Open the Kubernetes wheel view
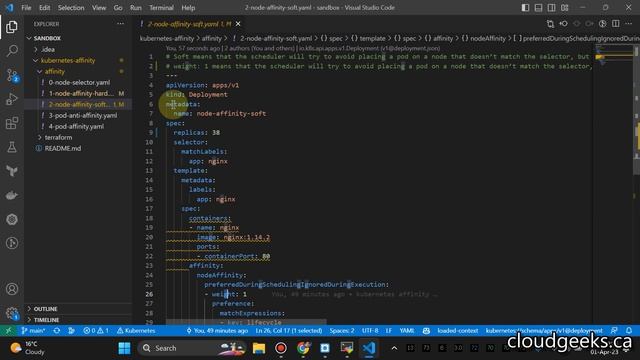The image size is (640, 360). coord(12,219)
